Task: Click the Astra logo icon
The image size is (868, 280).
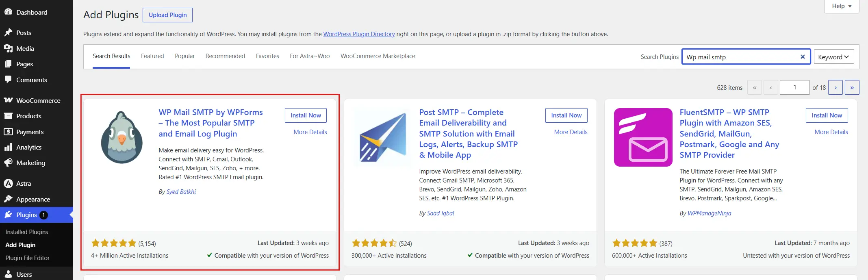Action: click(x=8, y=184)
